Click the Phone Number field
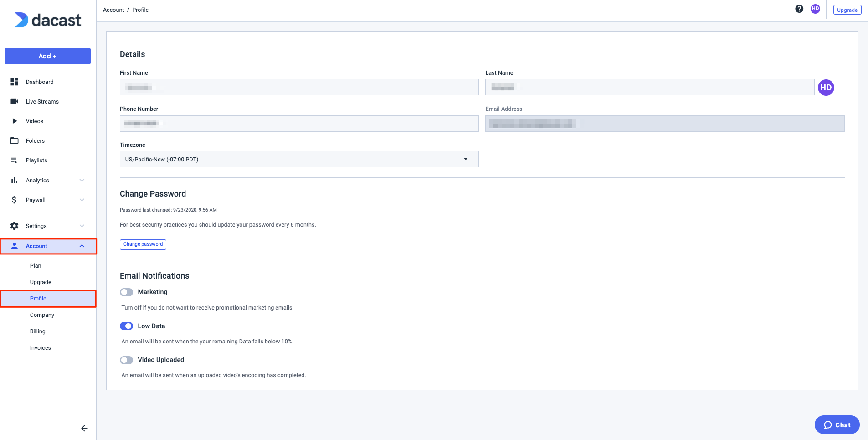Viewport: 868px width, 440px height. tap(299, 124)
